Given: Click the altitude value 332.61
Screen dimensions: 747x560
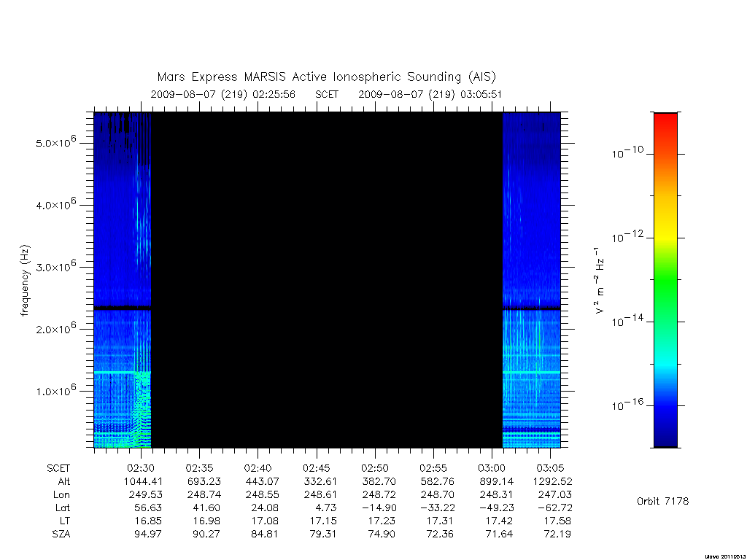Looking at the screenshot, I should [x=320, y=482].
